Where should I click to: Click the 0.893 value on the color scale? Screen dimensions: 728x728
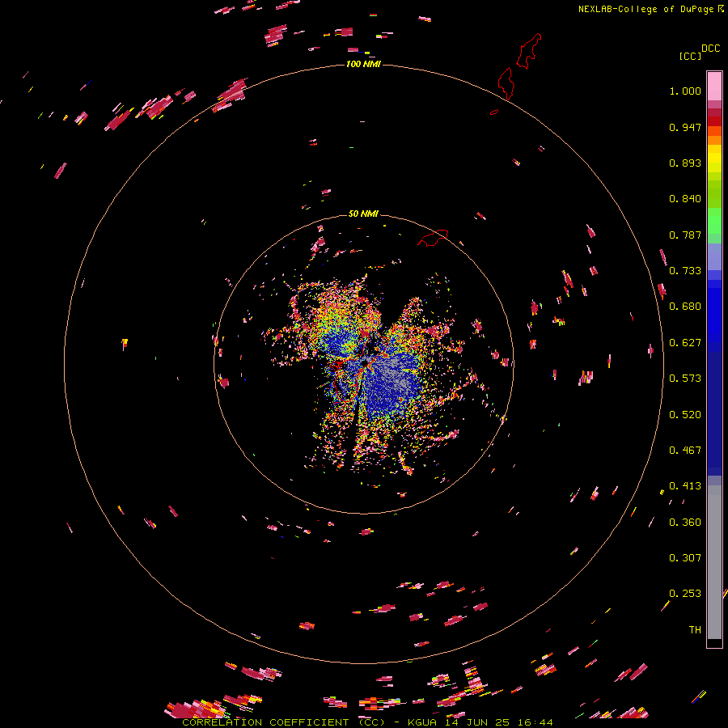click(685, 163)
